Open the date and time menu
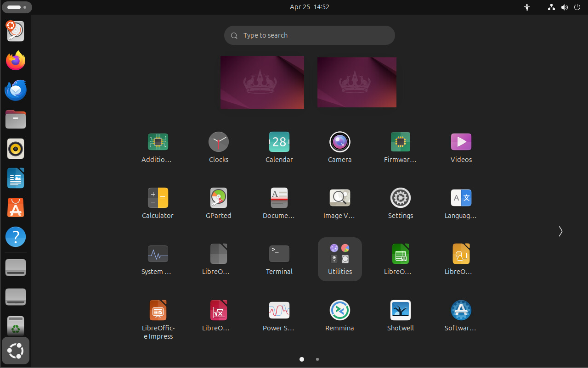 pyautogui.click(x=309, y=7)
